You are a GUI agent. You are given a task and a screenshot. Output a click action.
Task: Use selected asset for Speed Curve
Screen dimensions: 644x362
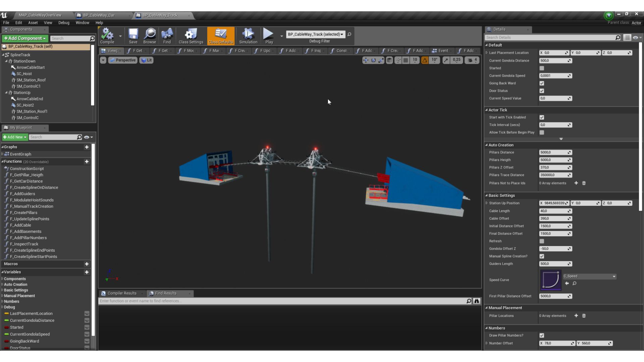tap(567, 284)
